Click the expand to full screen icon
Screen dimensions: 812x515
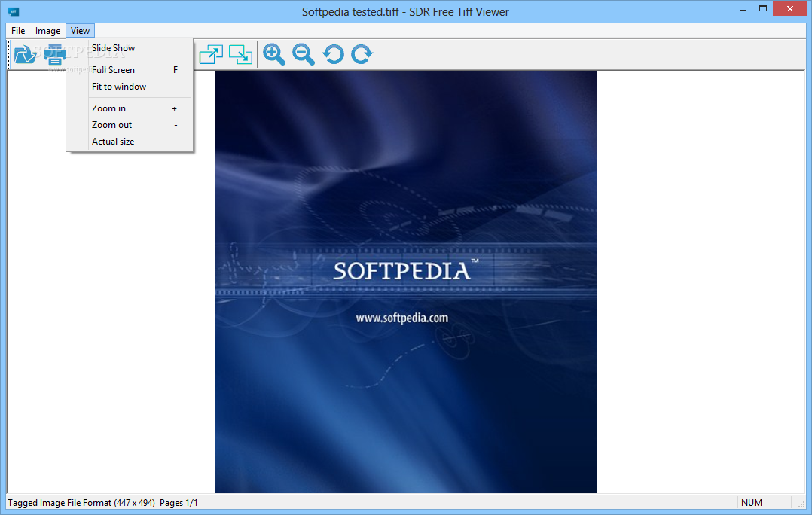tap(211, 53)
